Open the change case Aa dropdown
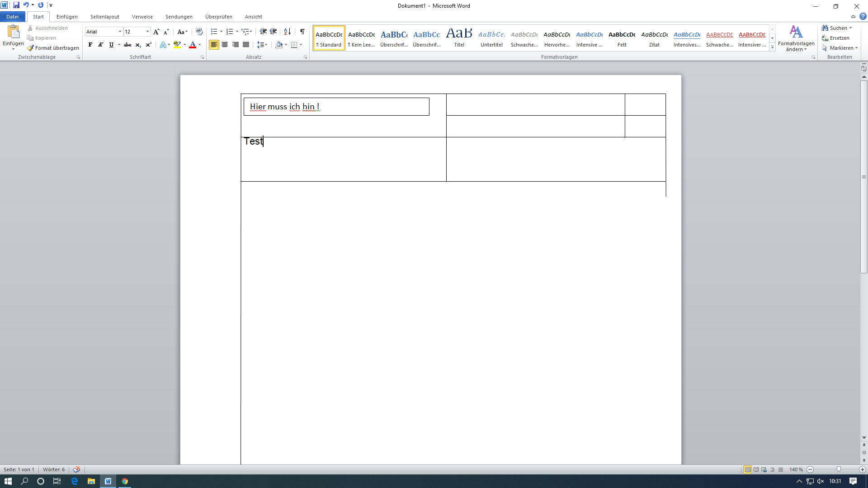The height and width of the screenshot is (488, 868). tap(182, 32)
